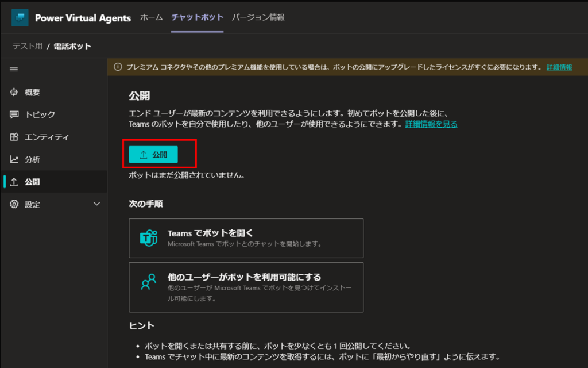Select 公開 in the sidebar
The image size is (588, 368).
pos(54,182)
